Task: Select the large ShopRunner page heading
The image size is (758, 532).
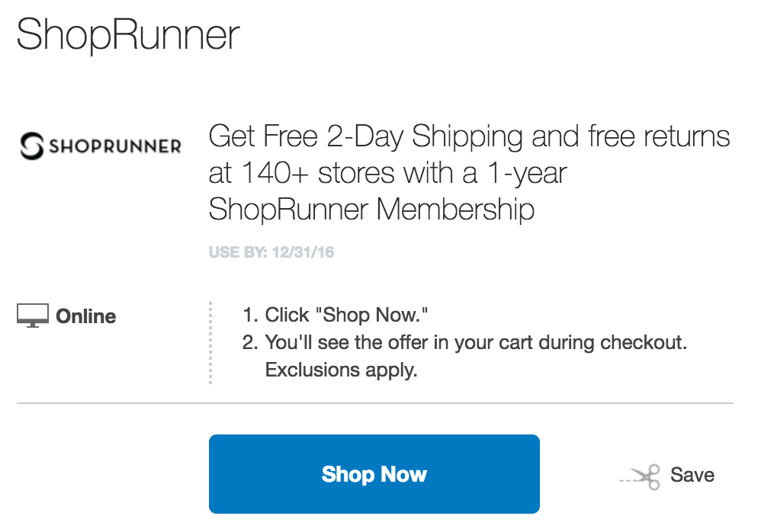Action: point(128,34)
